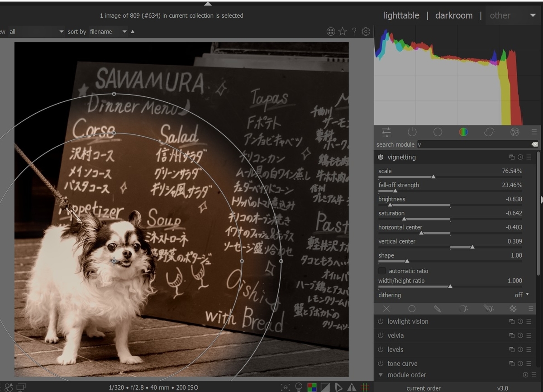Open velvia module presets menu

pyautogui.click(x=529, y=335)
